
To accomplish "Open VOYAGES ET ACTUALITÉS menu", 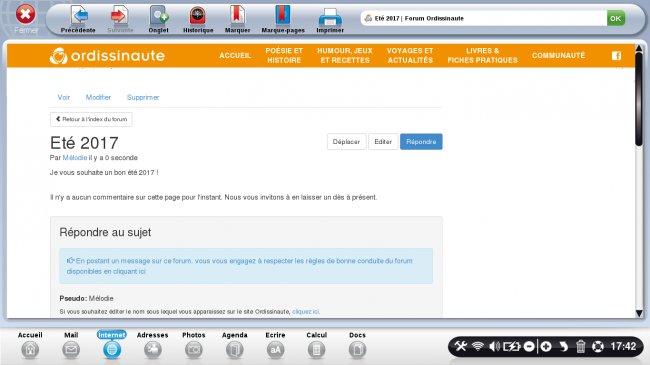I will click(x=410, y=56).
